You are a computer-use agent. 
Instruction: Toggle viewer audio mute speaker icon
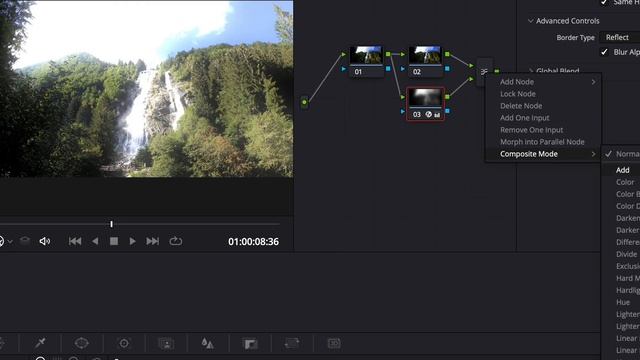coord(44,241)
